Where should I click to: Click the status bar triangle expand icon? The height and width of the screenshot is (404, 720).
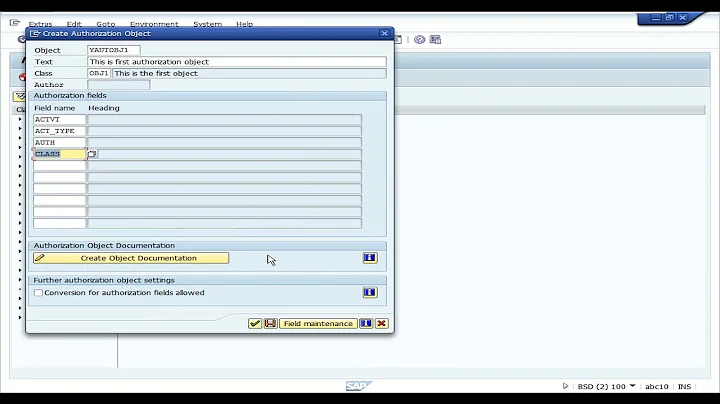click(x=565, y=386)
